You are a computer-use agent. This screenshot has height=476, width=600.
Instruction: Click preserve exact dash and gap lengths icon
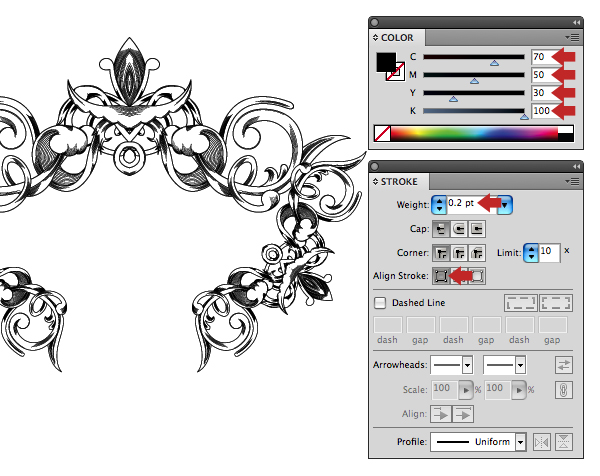521,303
